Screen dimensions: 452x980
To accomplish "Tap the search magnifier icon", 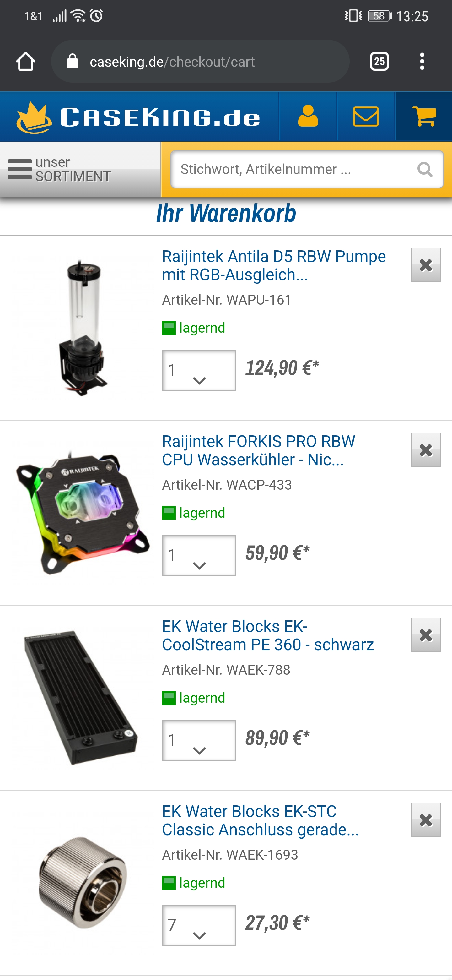I will point(425,169).
